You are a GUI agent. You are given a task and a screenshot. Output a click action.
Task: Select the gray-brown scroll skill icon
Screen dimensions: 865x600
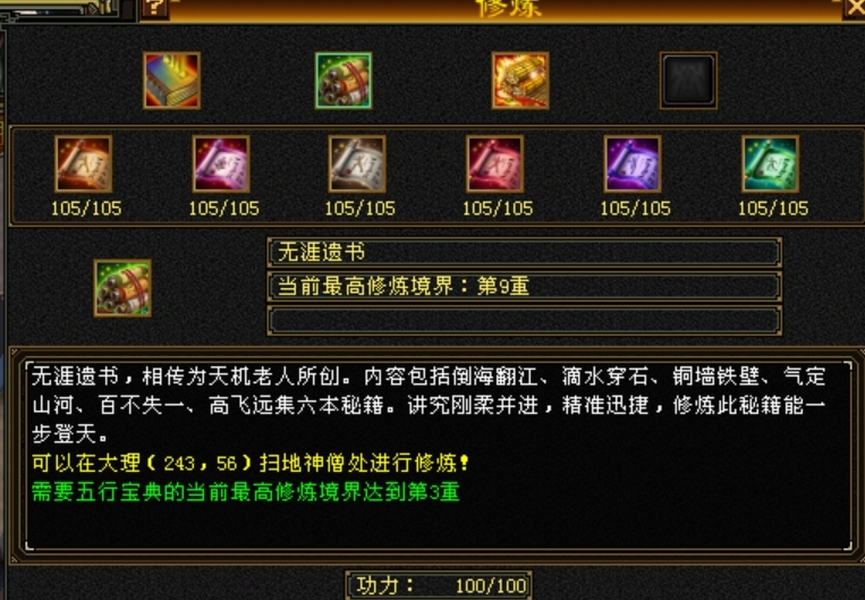tap(357, 164)
